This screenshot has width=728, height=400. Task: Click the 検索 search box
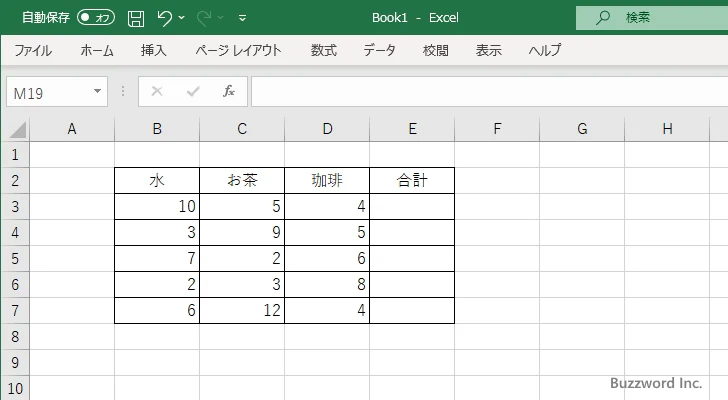(x=652, y=18)
